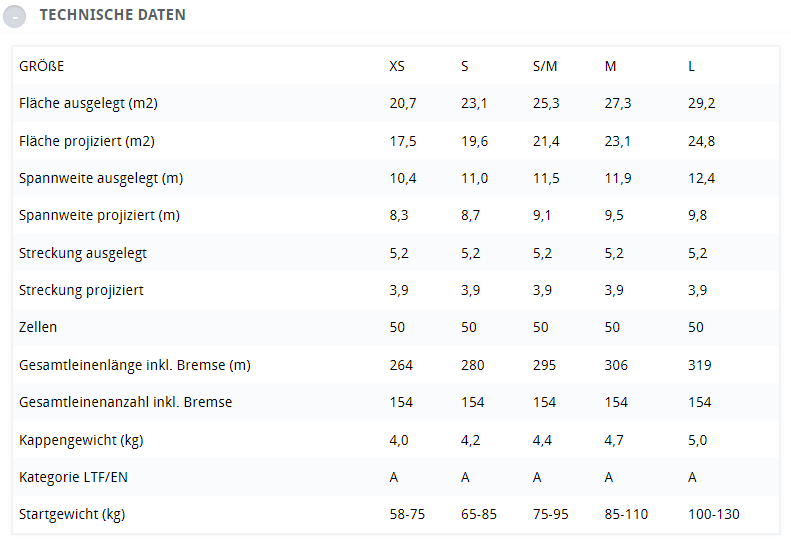
Task: Click the 306 total line length value
Action: (x=616, y=365)
